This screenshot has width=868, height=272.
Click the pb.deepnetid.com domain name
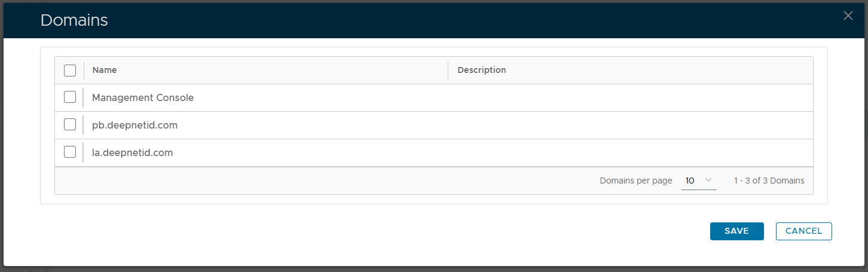pos(135,125)
